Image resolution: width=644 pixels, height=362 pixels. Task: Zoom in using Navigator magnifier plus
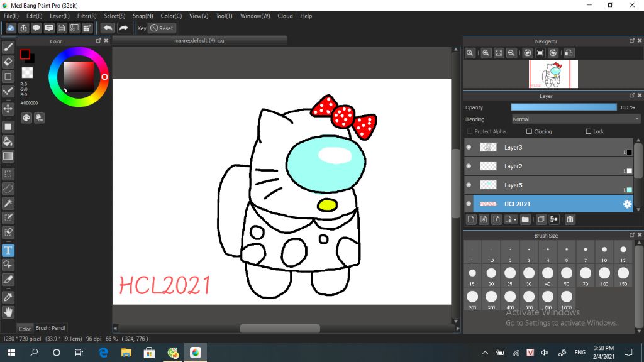click(x=486, y=53)
